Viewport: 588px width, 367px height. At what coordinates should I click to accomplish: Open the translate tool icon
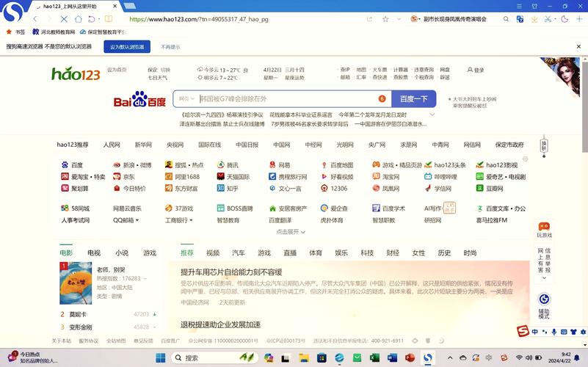tap(520, 19)
